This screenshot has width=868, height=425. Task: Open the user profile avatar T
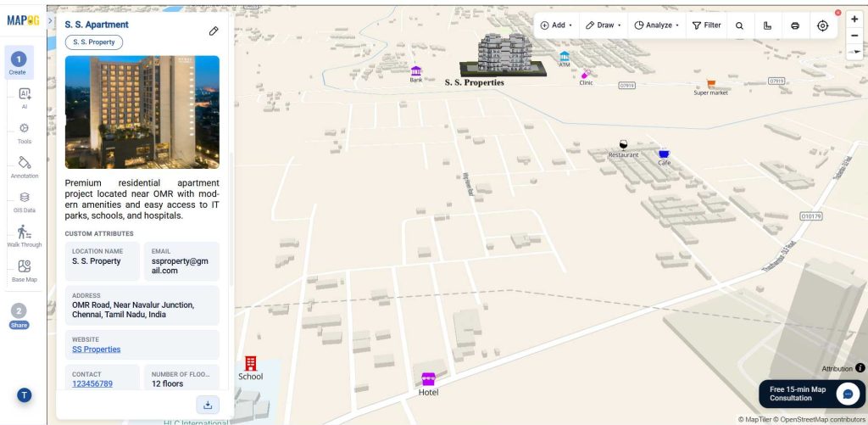[24, 395]
